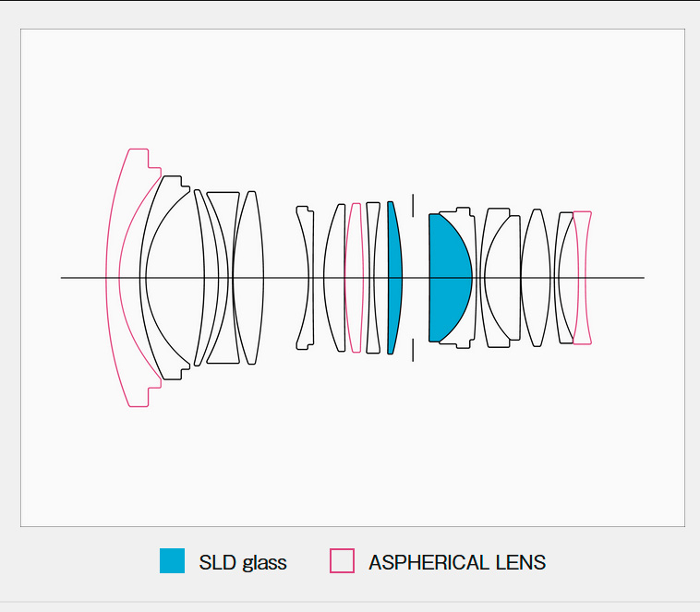Click the flat plate element before thin blue lens
Image resolution: width=700 pixels, height=612 pixels.
[x=374, y=278]
